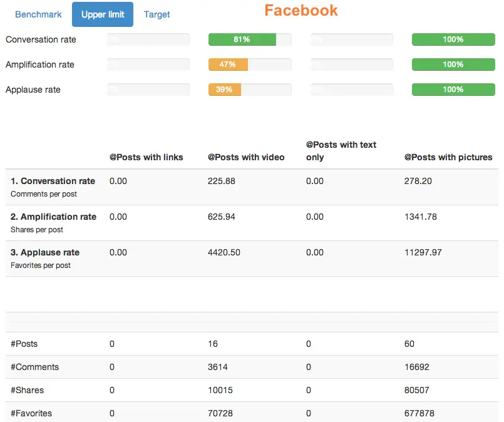Click the 677878 favorites count cell
This screenshot has width=504, height=422.
pyautogui.click(x=419, y=413)
